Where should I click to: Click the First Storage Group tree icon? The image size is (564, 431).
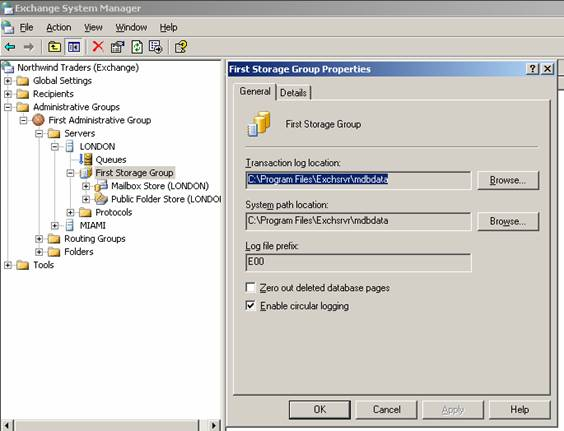[86, 173]
